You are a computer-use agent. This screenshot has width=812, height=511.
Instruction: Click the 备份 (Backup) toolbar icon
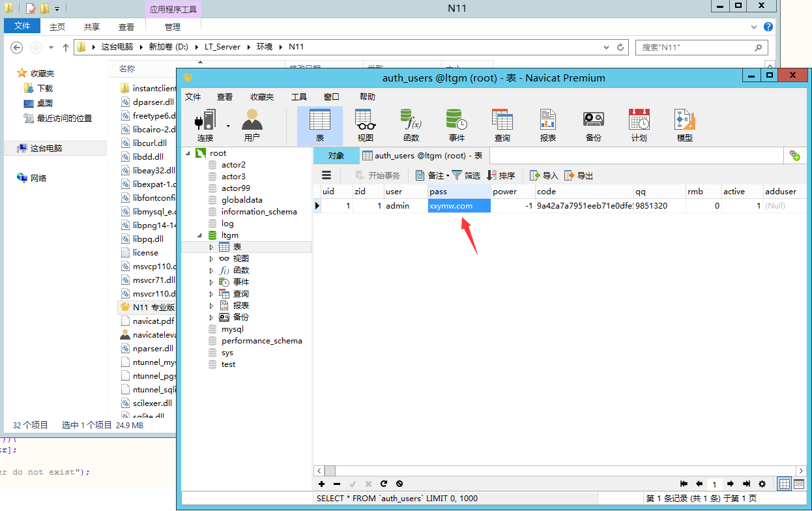point(593,125)
